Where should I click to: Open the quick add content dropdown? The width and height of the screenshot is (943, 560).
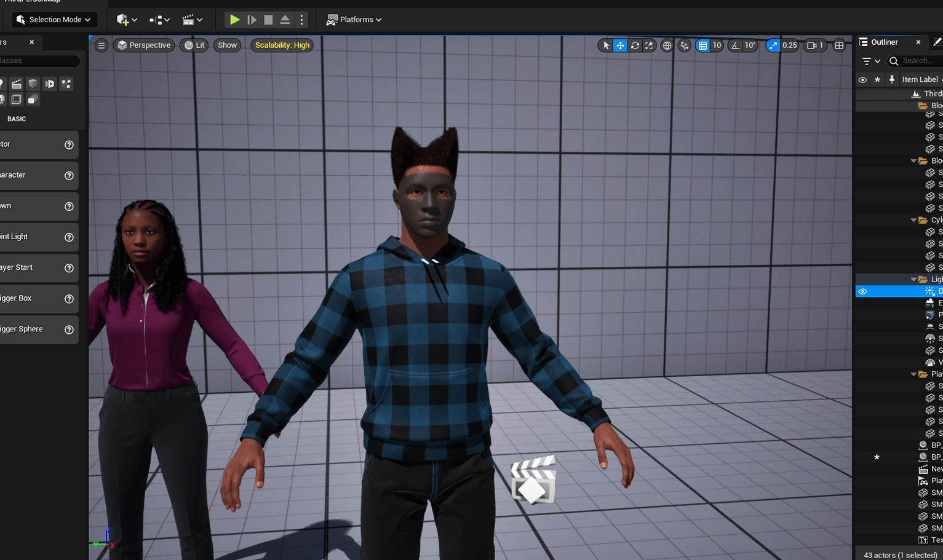point(126,20)
